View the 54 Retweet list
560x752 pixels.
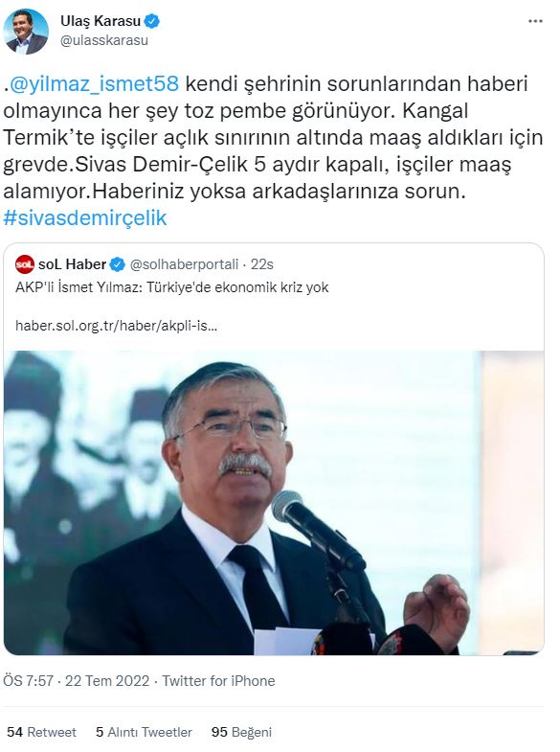tap(41, 732)
